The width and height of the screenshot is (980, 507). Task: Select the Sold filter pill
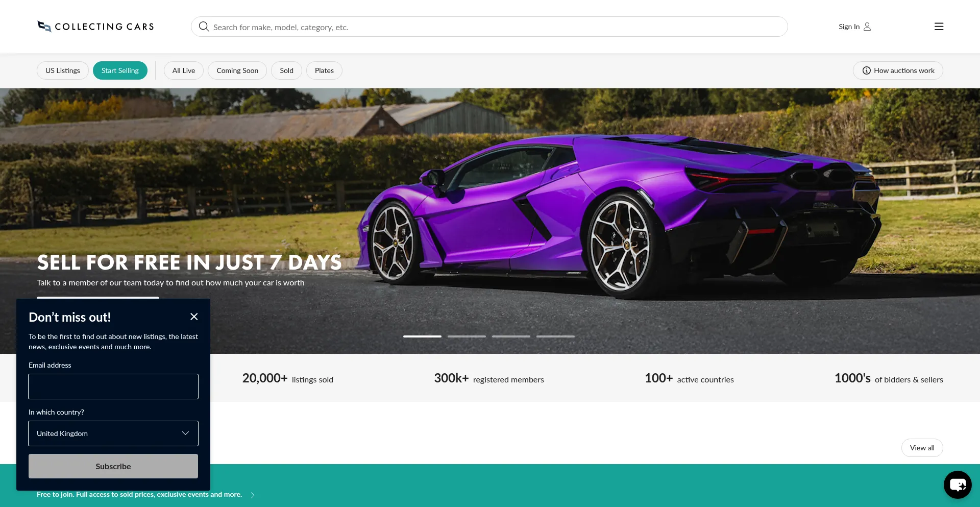click(286, 70)
